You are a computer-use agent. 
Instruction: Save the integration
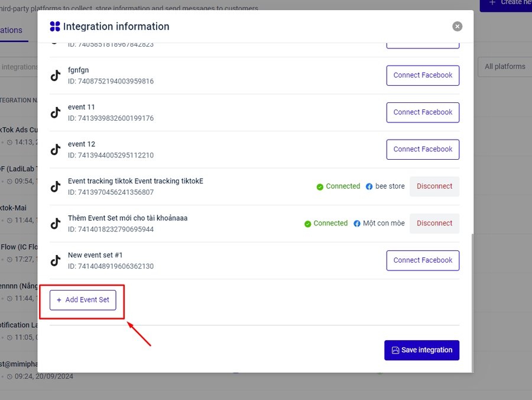[x=421, y=350]
